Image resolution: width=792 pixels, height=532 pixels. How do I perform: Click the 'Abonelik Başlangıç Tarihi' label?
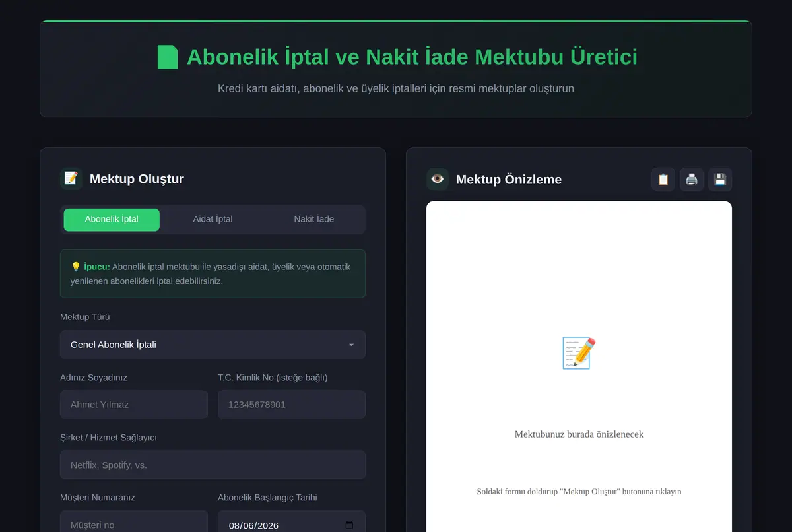(x=267, y=498)
